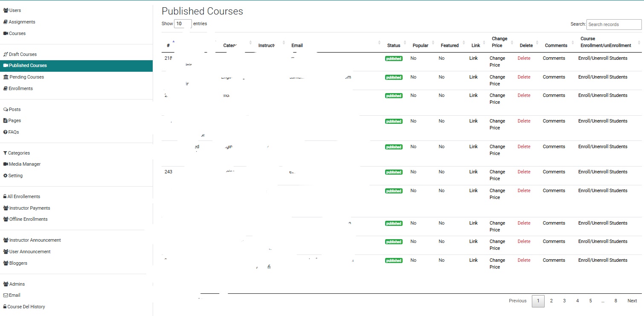
Task: Click the Media Manager camera icon
Action: tap(6, 164)
